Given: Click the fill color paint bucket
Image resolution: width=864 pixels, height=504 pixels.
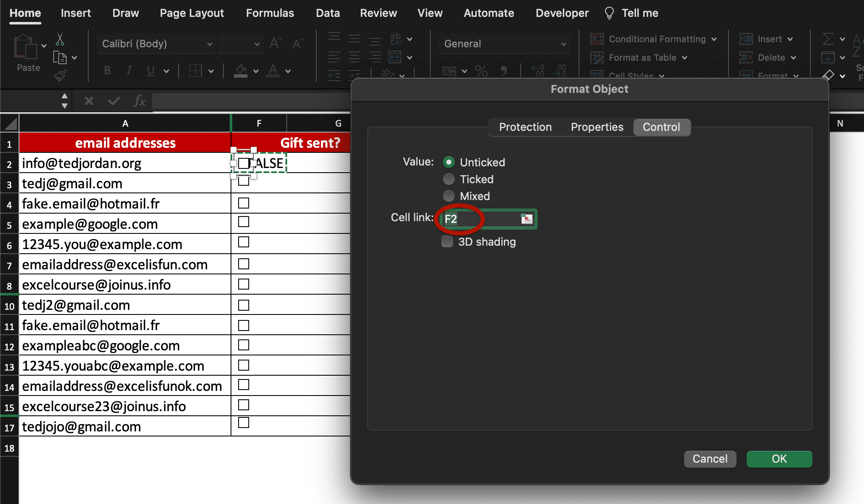Looking at the screenshot, I should (241, 70).
